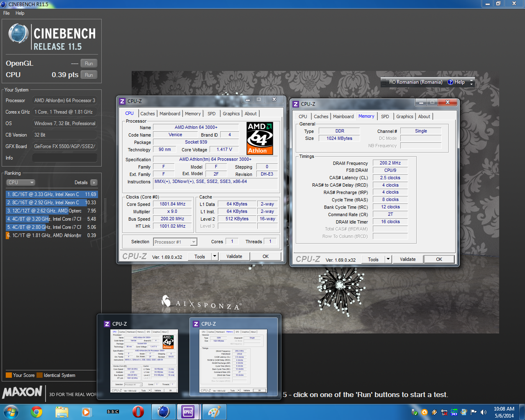The height and width of the screenshot is (420, 525).
Task: Click the Winamp tray icon
Action: point(434,412)
